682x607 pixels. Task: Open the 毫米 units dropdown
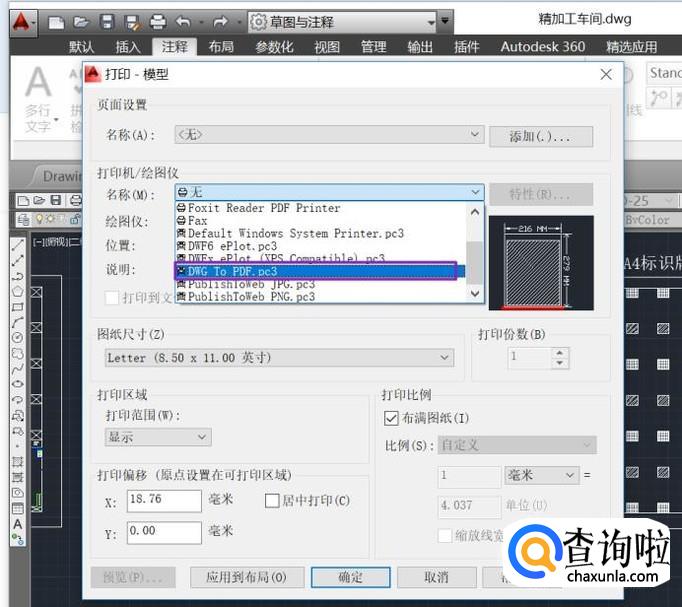coord(542,475)
